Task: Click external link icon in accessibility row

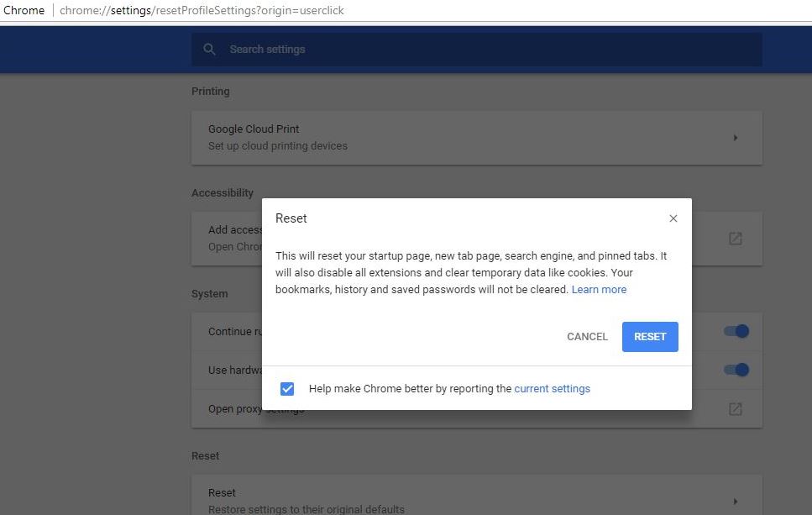Action: pos(736,238)
